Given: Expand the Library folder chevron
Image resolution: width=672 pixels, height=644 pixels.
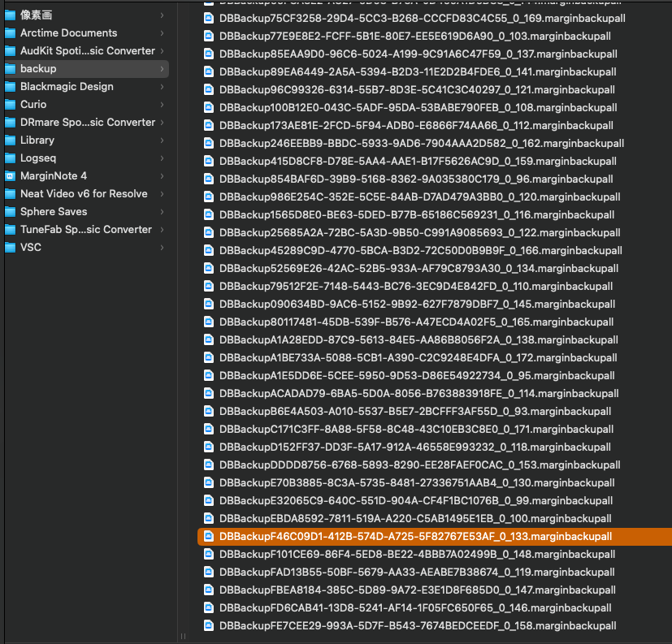Looking at the screenshot, I should pos(163,140).
